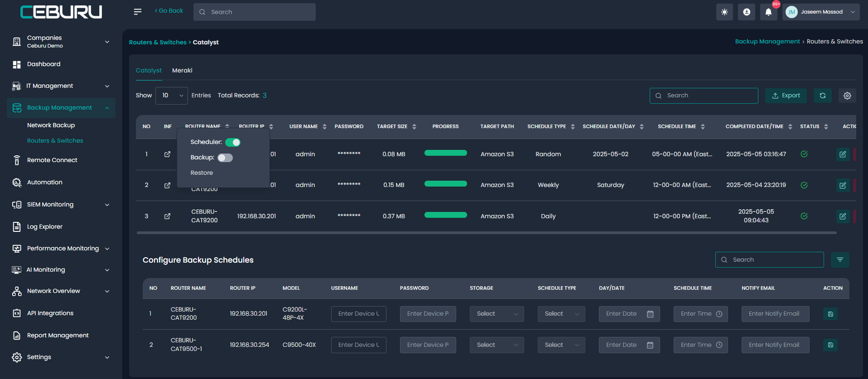Open info popup icon for row 1
The width and height of the screenshot is (868, 379).
(167, 154)
